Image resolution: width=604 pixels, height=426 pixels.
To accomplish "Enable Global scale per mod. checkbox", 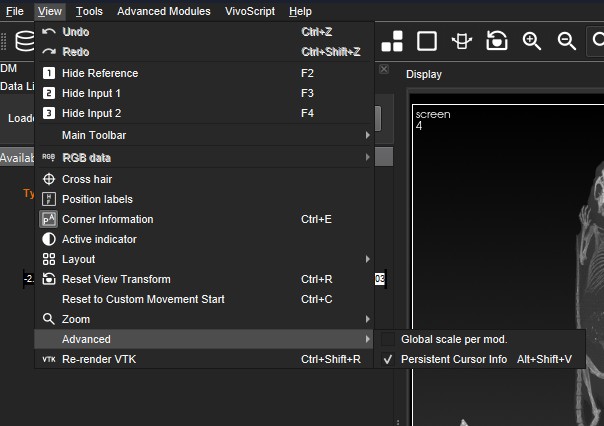I will pyautogui.click(x=388, y=339).
